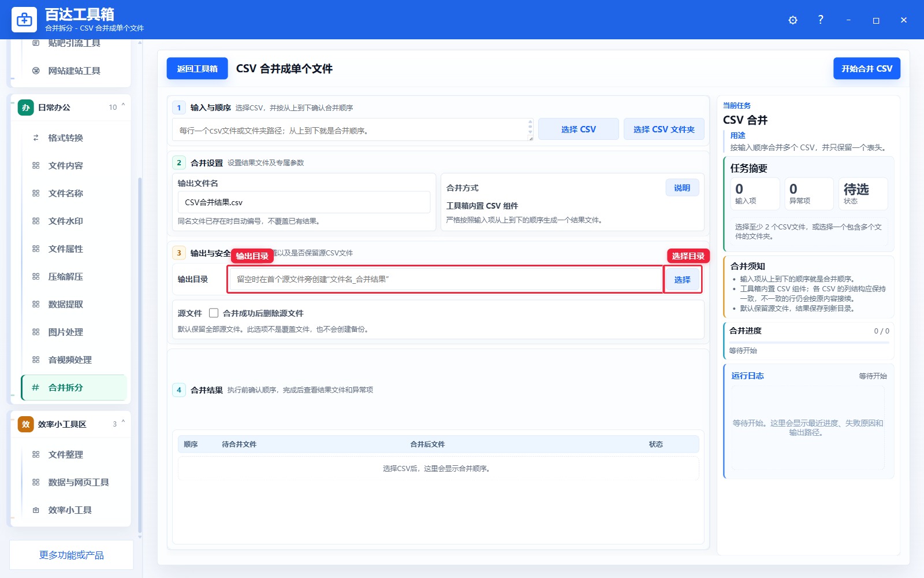924x578 pixels.
Task: Click the grid icon beside 图片处理
Action: click(36, 332)
